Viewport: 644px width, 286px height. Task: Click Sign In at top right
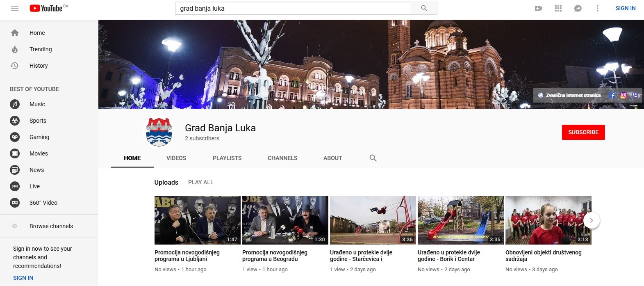[625, 8]
